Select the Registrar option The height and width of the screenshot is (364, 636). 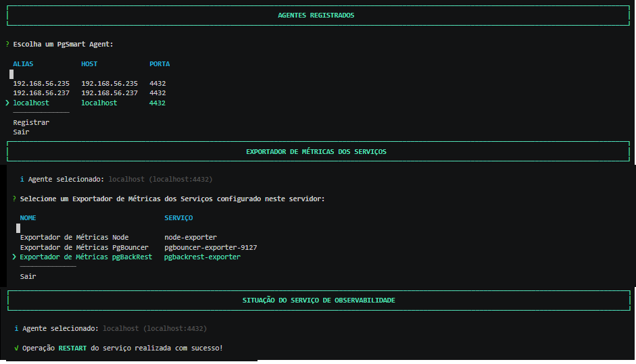click(31, 122)
